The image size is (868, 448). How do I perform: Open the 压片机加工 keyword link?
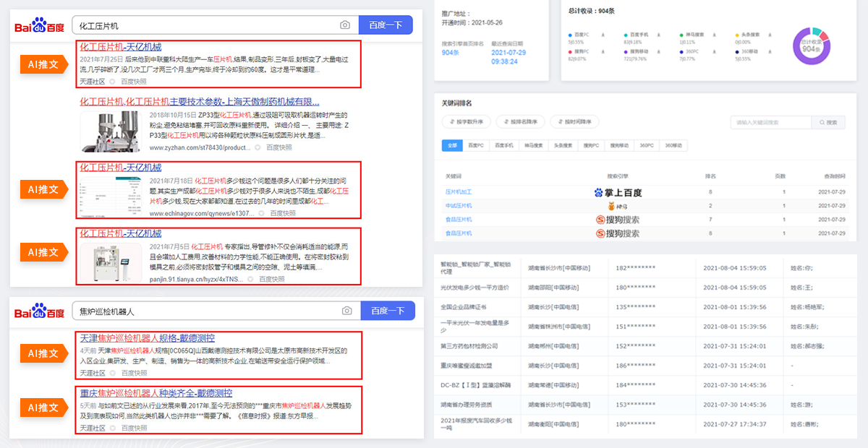(458, 192)
